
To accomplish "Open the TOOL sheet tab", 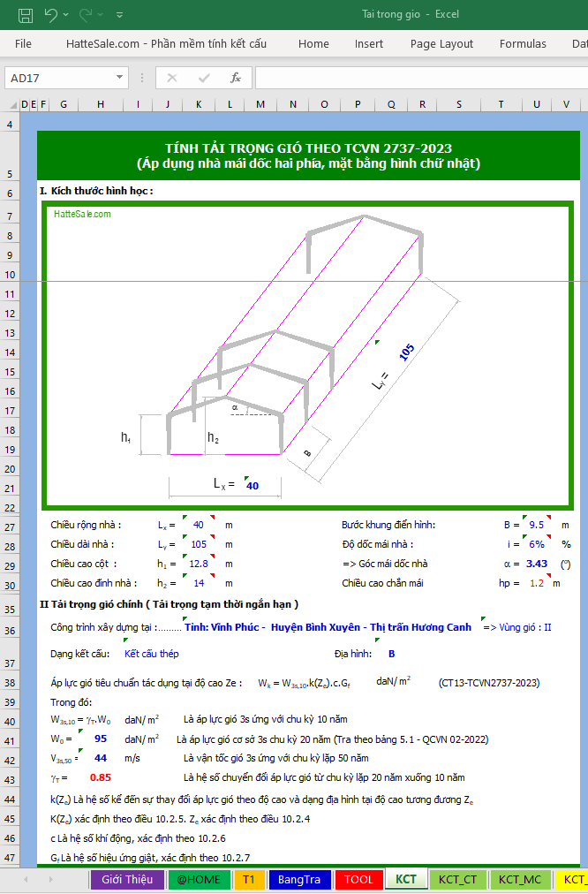I will (x=359, y=879).
